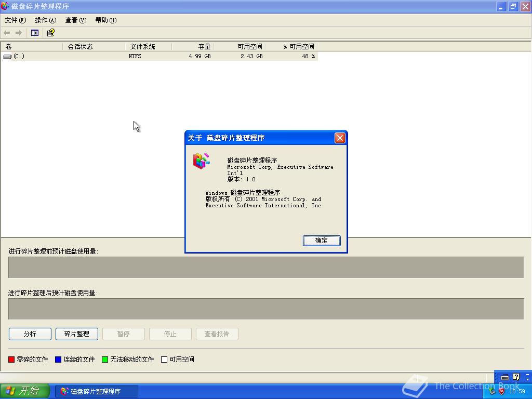
Task: Click the disabled 暂停 button
Action: [124, 334]
